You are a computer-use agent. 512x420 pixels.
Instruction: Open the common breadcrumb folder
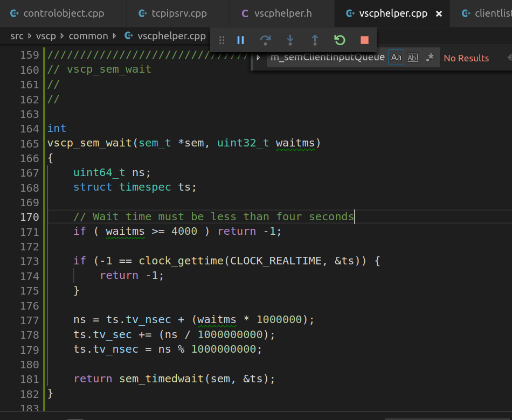[x=88, y=36]
